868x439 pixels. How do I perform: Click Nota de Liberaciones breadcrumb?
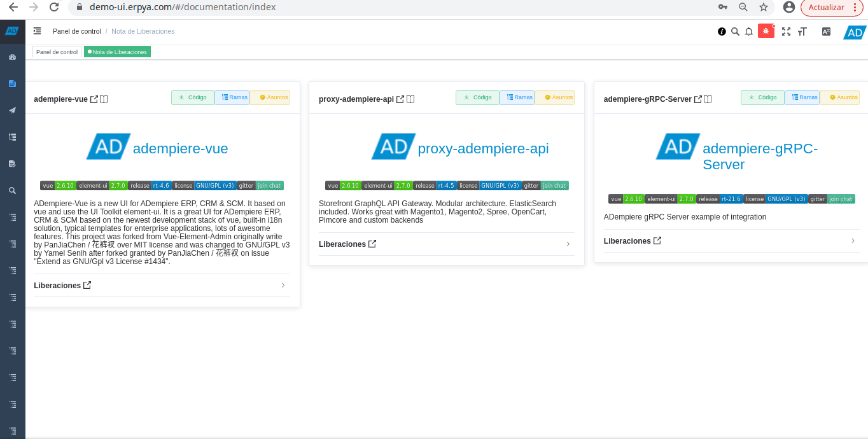143,31
